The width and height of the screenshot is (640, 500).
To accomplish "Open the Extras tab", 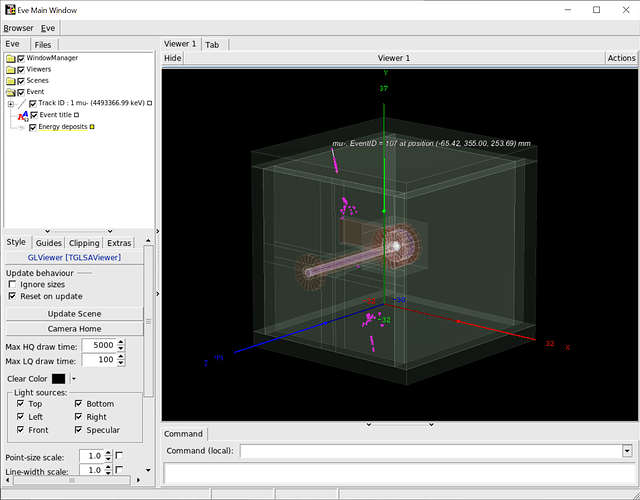I will click(119, 243).
